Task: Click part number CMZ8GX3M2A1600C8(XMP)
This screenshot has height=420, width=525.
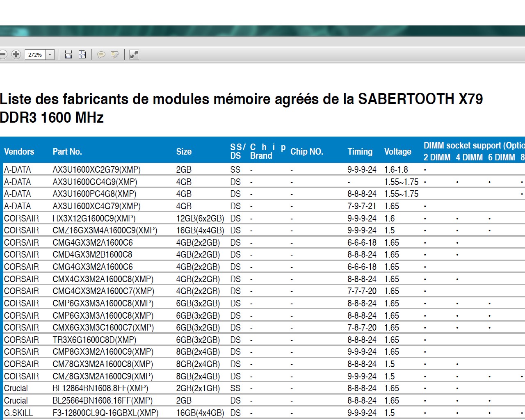Action: click(x=103, y=364)
